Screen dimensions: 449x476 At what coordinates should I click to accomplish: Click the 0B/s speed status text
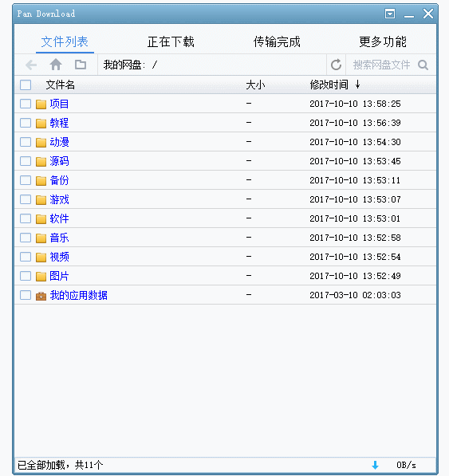(x=406, y=465)
